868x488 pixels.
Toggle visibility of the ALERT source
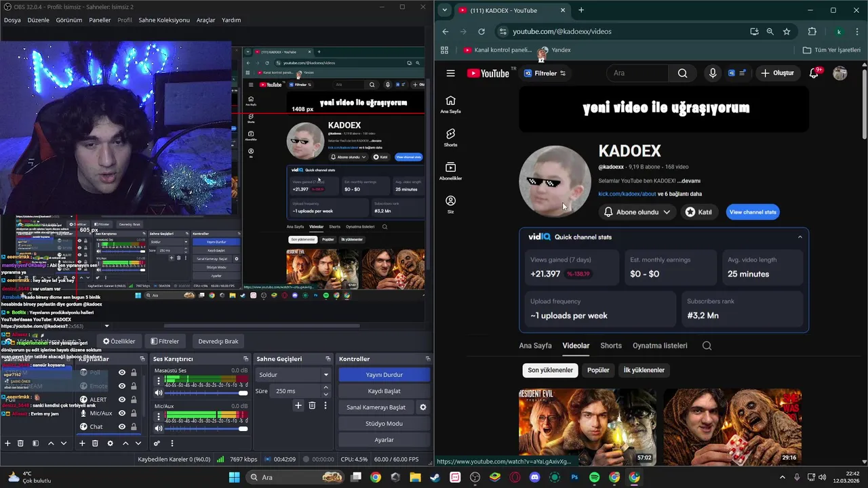122,400
